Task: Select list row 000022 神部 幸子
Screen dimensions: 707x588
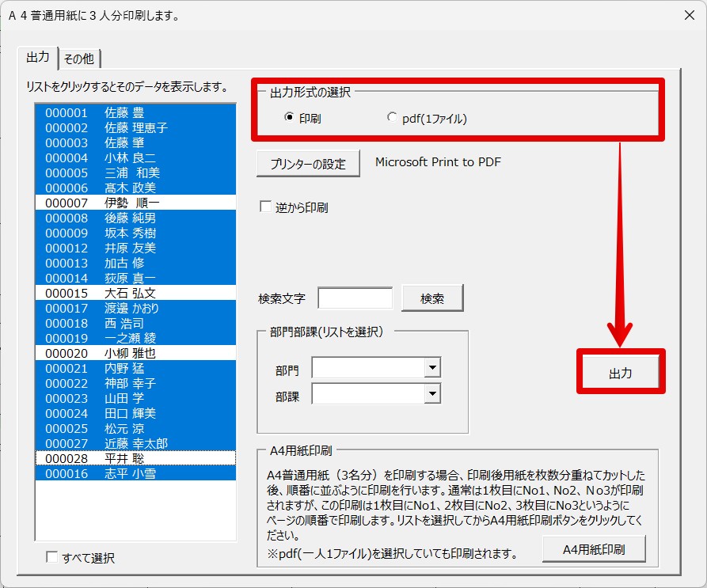Action: point(135,384)
